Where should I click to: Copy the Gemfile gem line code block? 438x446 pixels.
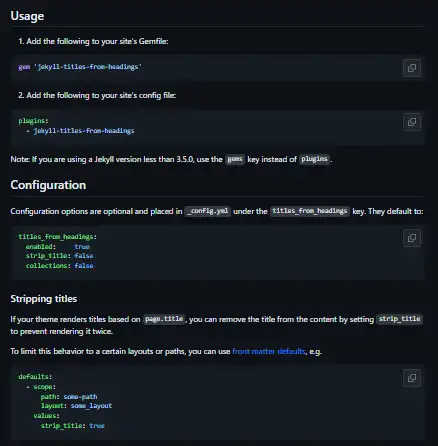pyautogui.click(x=412, y=68)
